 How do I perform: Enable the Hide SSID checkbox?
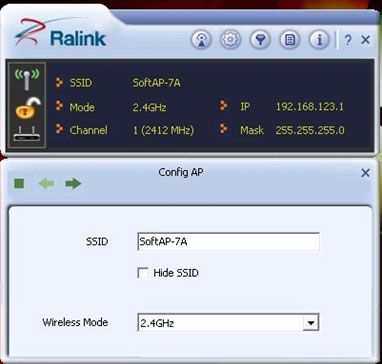coord(143,274)
